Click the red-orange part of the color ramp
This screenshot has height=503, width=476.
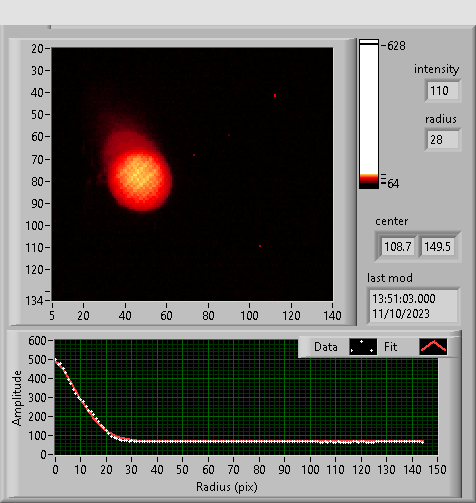point(369,178)
